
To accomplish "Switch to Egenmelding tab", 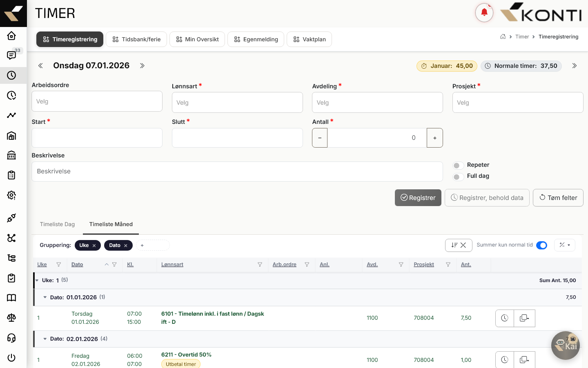I will tap(256, 39).
